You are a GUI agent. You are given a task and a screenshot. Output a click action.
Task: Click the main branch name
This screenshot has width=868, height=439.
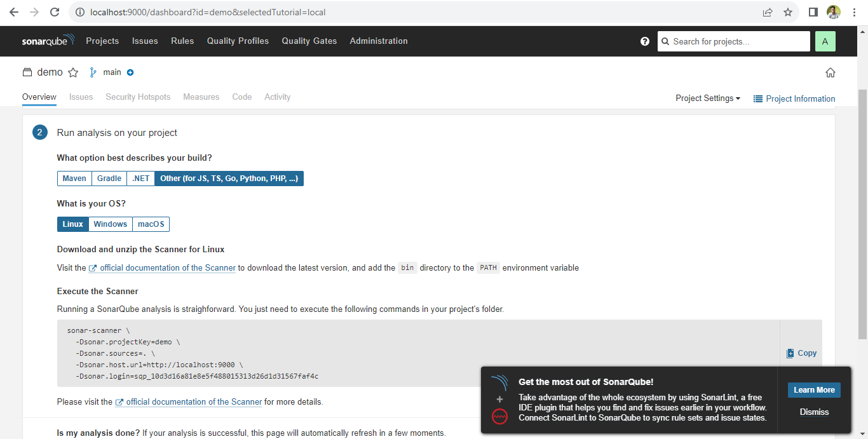pyautogui.click(x=112, y=72)
